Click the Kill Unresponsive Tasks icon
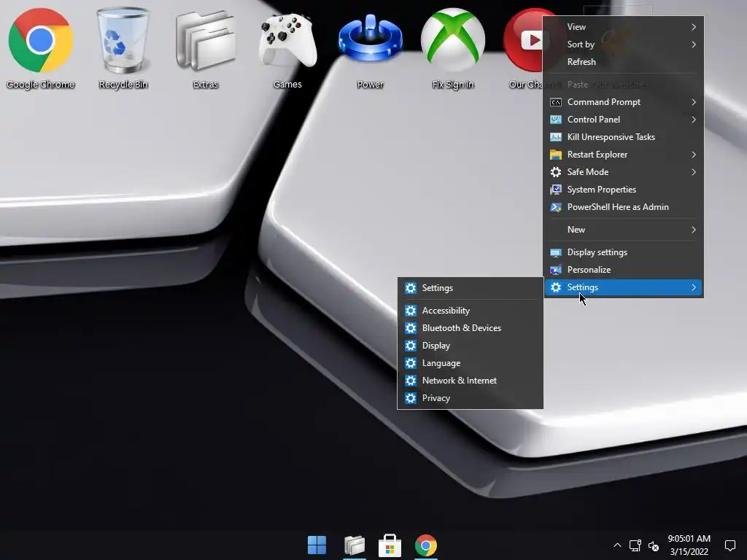This screenshot has width=747, height=560. click(x=555, y=137)
